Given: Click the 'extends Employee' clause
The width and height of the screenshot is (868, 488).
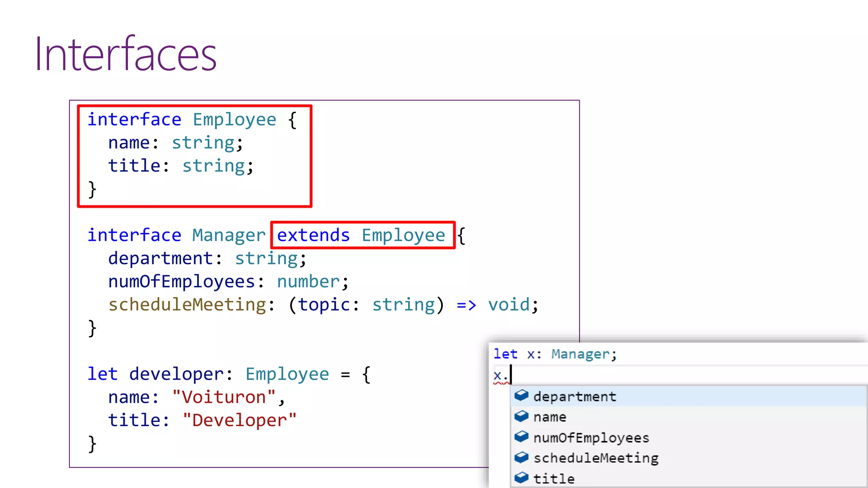Looking at the screenshot, I should (361, 235).
